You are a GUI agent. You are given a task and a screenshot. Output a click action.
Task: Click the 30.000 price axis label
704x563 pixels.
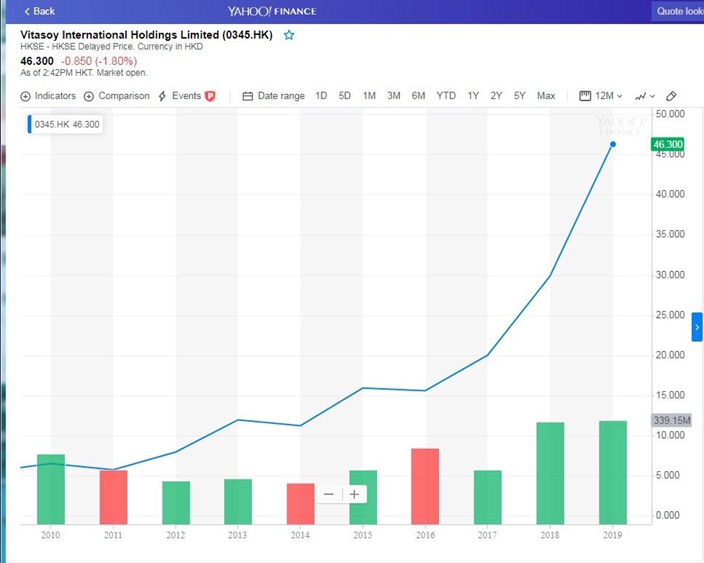point(670,275)
